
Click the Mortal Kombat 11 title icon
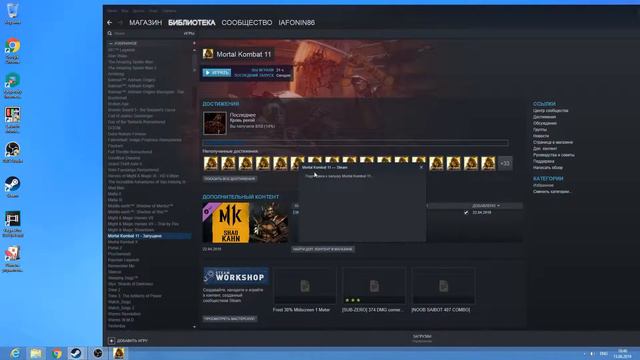coord(208,54)
